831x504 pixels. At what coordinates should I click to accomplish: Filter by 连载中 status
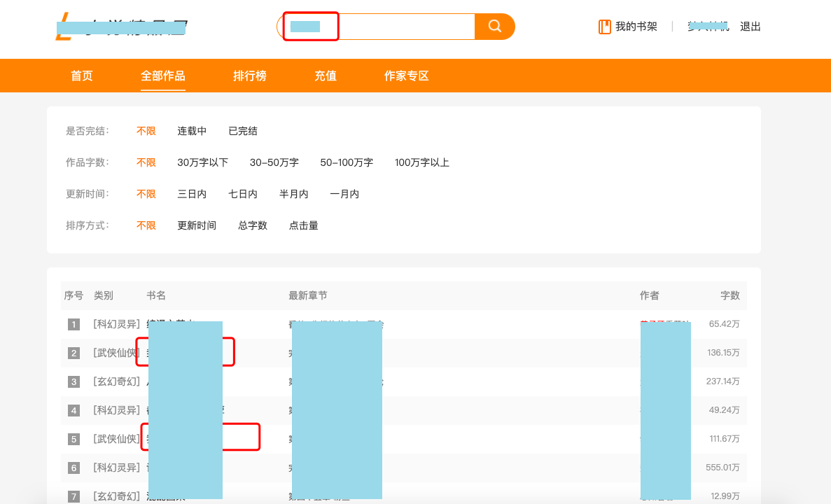pos(192,131)
